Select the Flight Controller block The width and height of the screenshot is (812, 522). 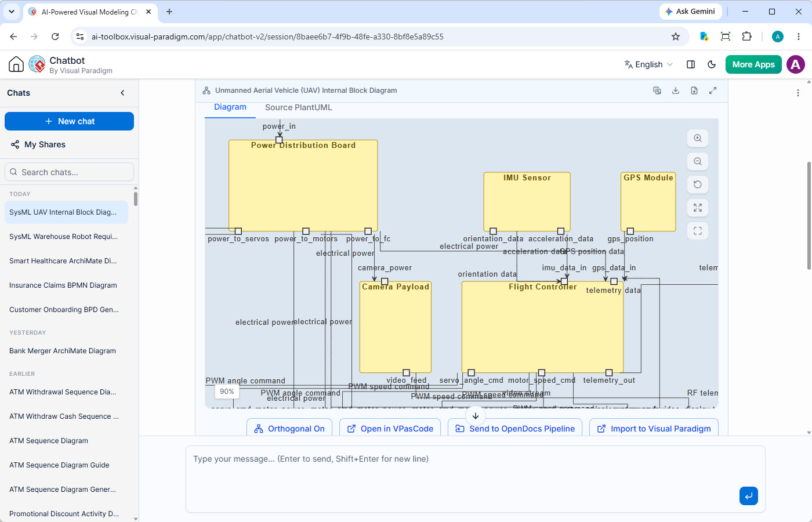point(542,327)
